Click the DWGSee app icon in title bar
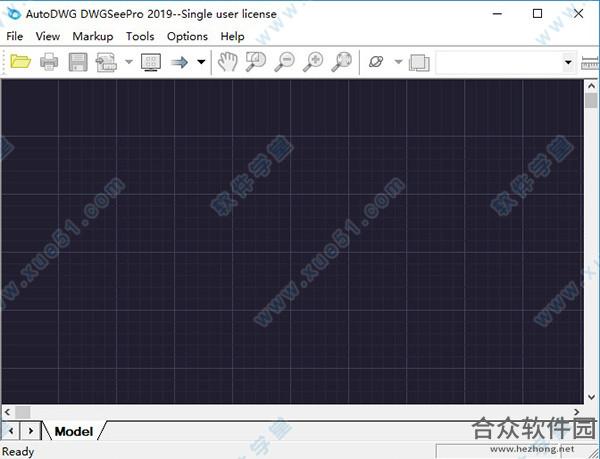The height and width of the screenshot is (459, 600). click(15, 14)
